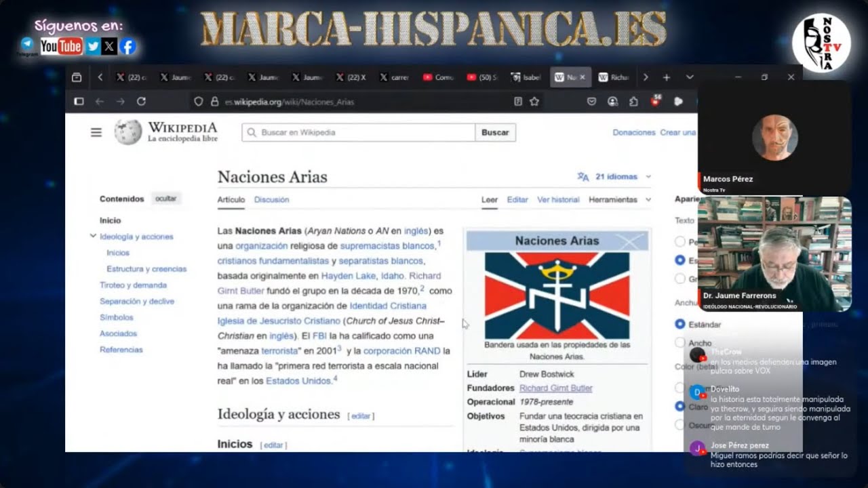Enable reader view icon in address bar
Image resolution: width=868 pixels, height=488 pixels.
[x=518, y=102]
